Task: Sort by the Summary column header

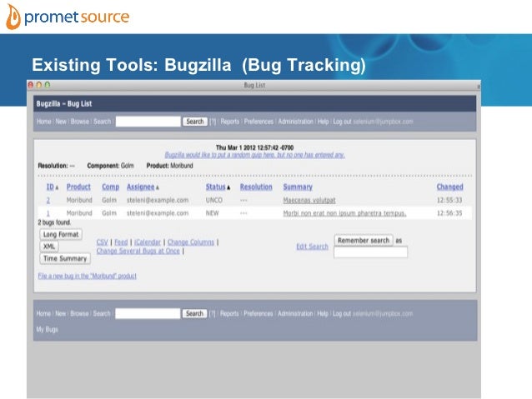Action: 298,187
